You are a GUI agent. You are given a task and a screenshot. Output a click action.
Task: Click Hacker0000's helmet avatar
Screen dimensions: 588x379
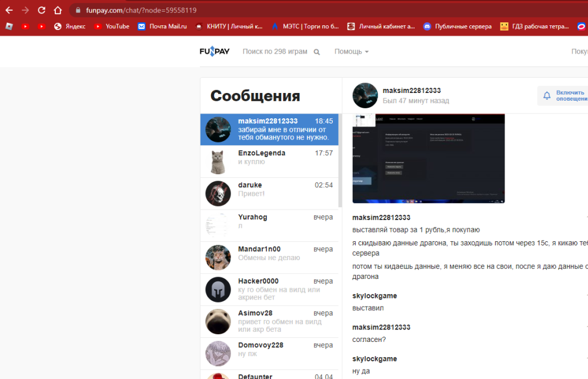click(218, 290)
